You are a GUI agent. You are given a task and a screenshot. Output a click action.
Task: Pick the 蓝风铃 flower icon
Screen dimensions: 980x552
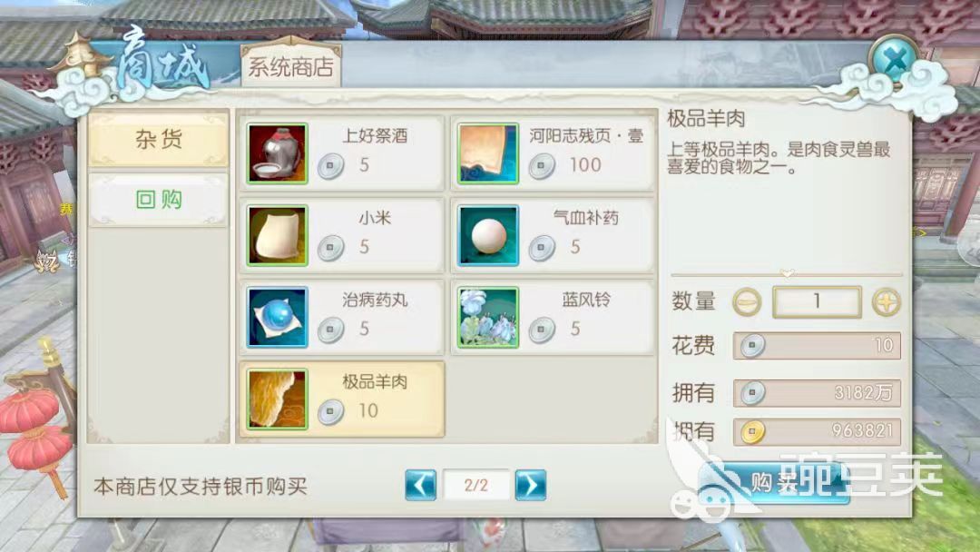pos(488,318)
